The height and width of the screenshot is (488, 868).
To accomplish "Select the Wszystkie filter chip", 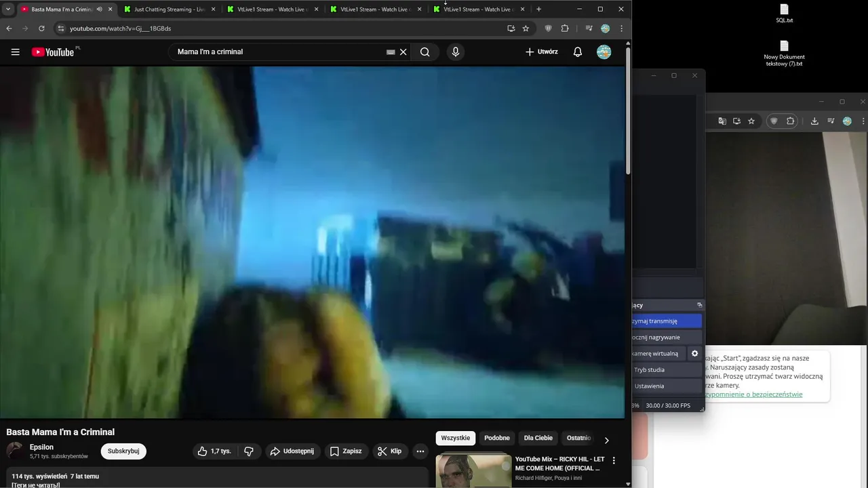I will tap(455, 438).
